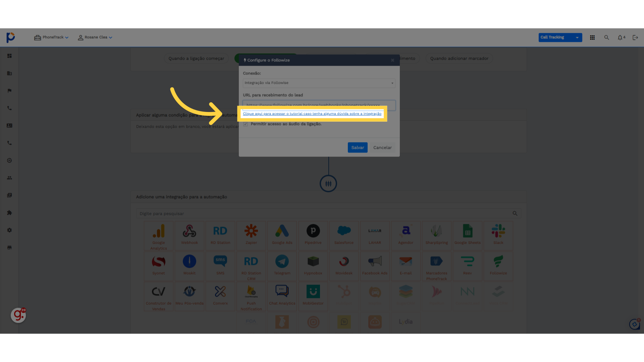644x362 pixels.
Task: Open the settings gear sidebar icon
Action: pyautogui.click(x=9, y=230)
